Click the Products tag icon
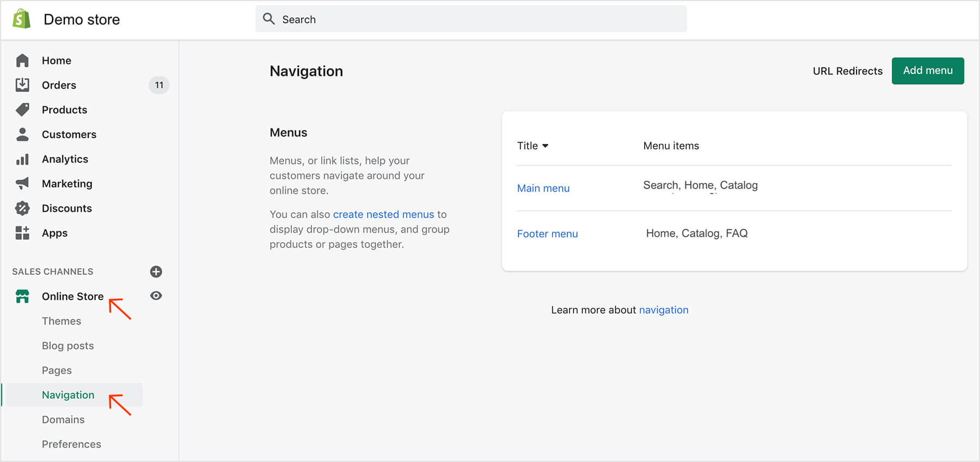 (22, 109)
